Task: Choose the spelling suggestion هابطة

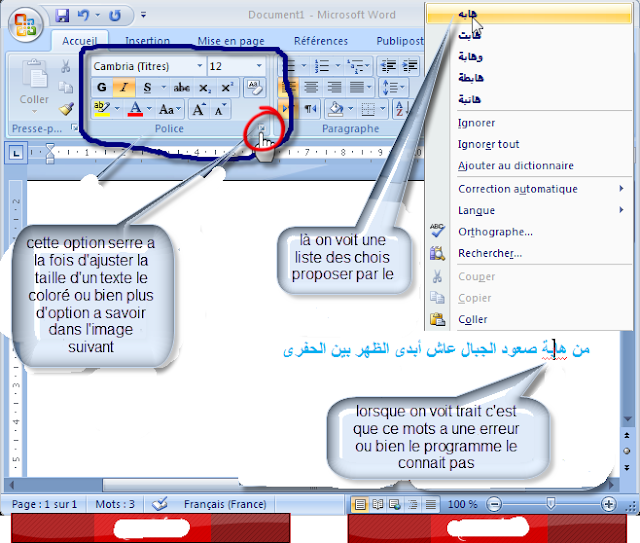Action: coord(529,78)
